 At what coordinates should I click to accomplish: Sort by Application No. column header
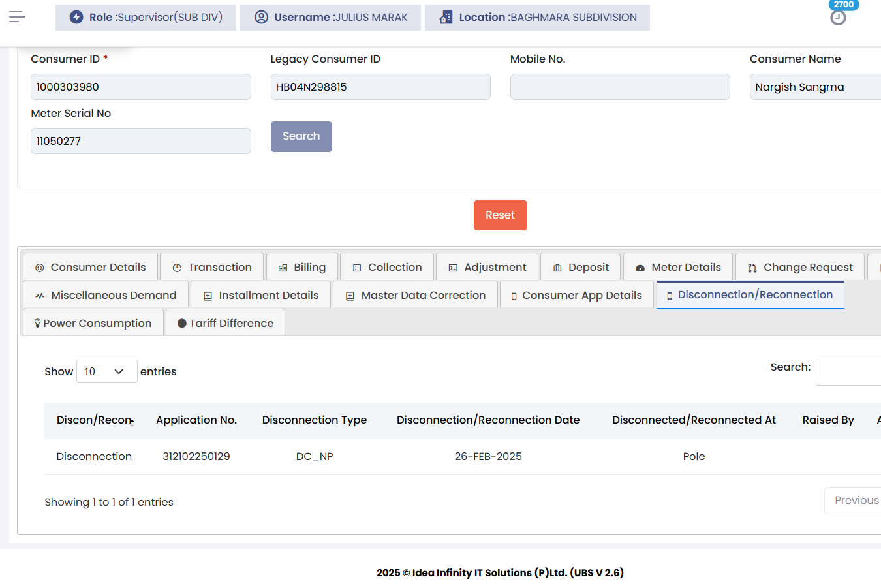point(196,420)
